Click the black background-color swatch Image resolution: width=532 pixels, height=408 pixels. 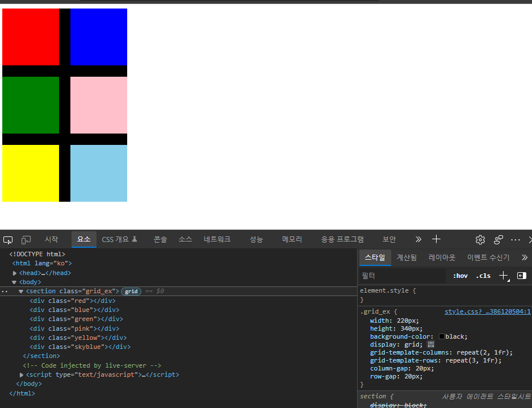[442, 336]
